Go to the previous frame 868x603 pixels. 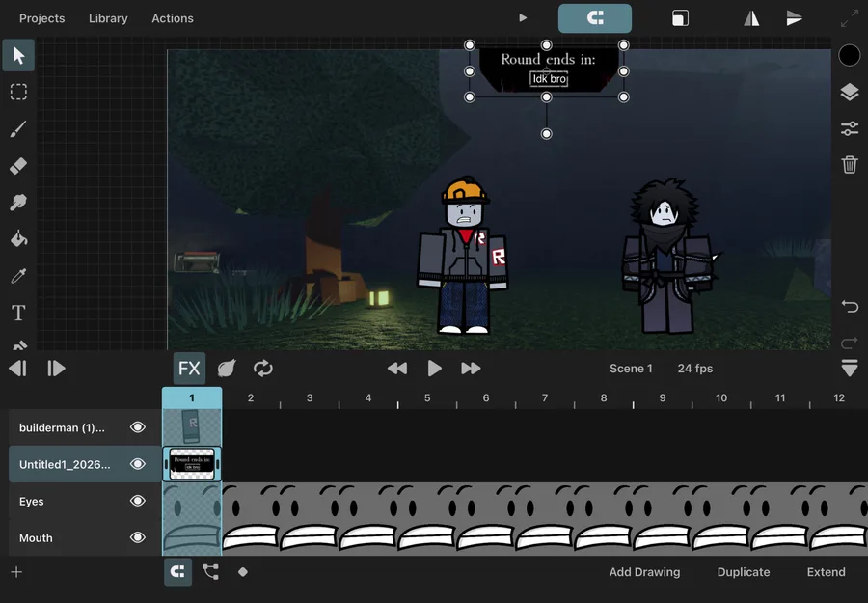(x=18, y=369)
